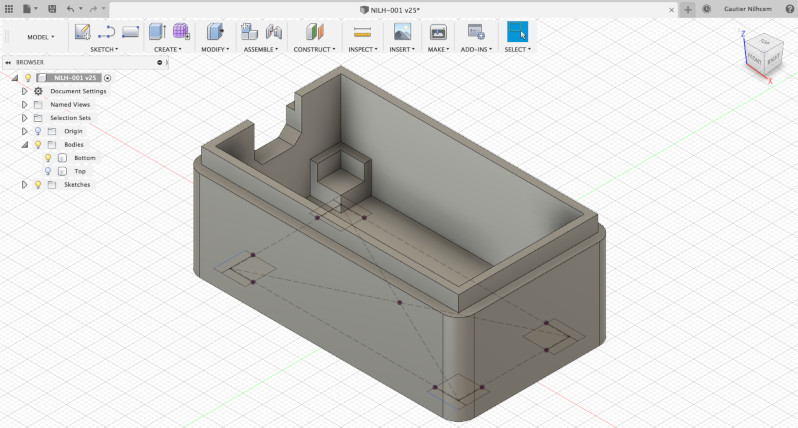Select the Selection Sets entry
The height and width of the screenshot is (428, 798).
pyautogui.click(x=70, y=118)
